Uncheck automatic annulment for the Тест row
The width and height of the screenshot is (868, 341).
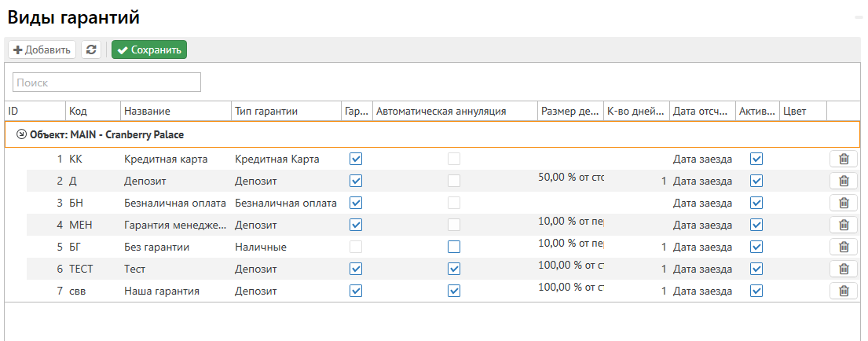tap(454, 269)
